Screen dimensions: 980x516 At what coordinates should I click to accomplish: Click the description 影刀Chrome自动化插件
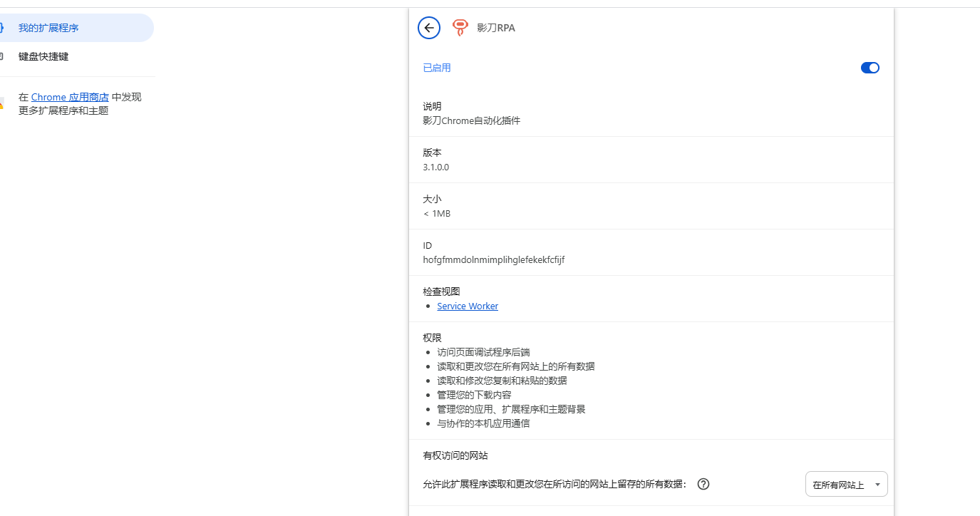[x=472, y=121]
